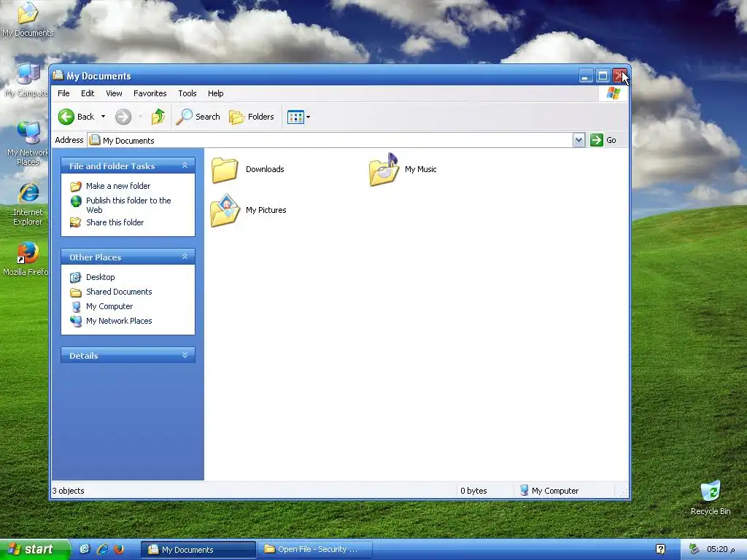Click Publish this folder to the Web
The width and height of the screenshot is (747, 560).
128,205
